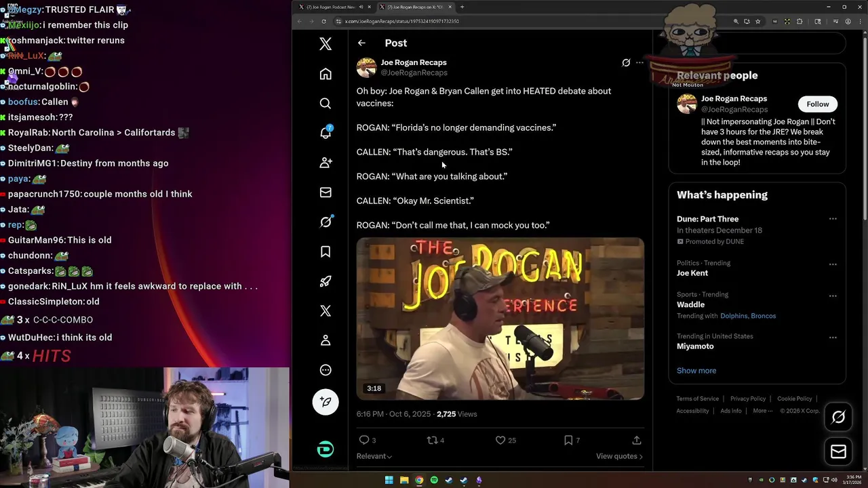Open Profile person icon in sidebar

click(325, 340)
